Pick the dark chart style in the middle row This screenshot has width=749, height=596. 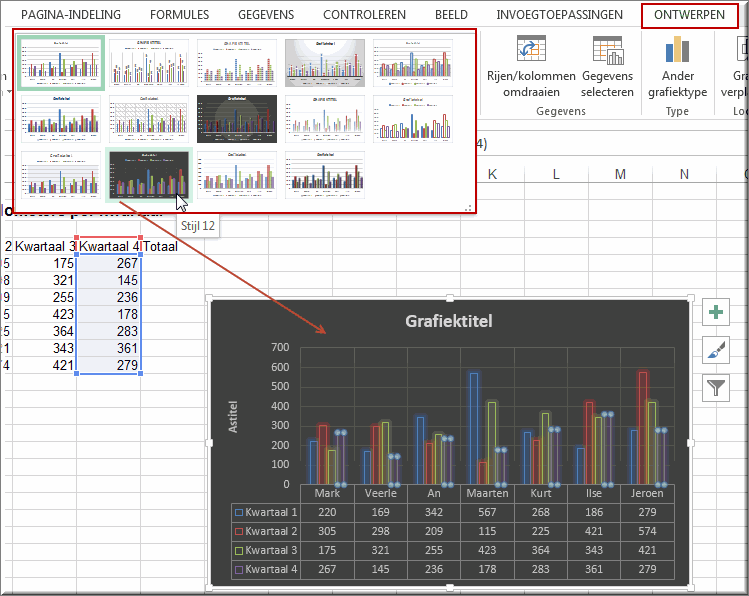pos(237,119)
